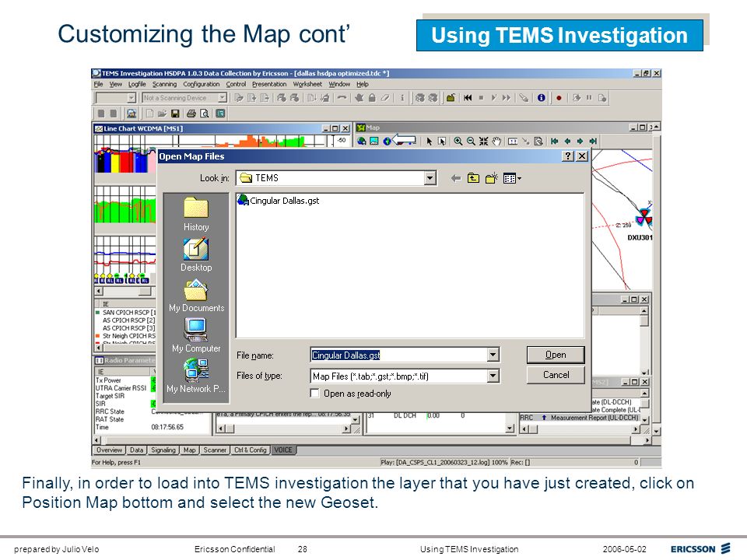Select the pan hand tool in Map toolbar
Screen dimensions: 747x560
[496, 141]
